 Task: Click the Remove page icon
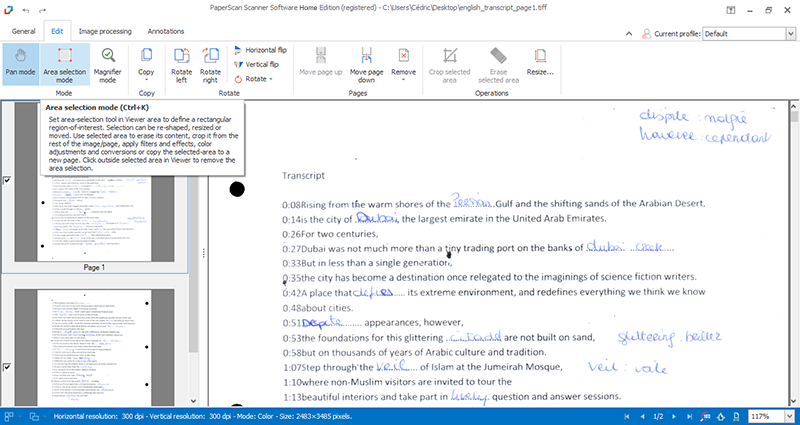pyautogui.click(x=404, y=55)
